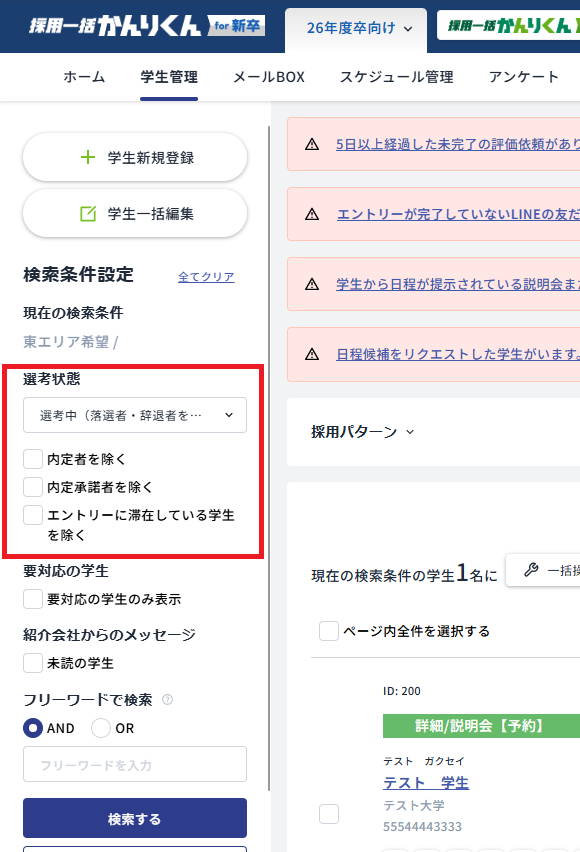Open the テスト 学生 profile link
This screenshot has height=852, width=580.
click(426, 782)
